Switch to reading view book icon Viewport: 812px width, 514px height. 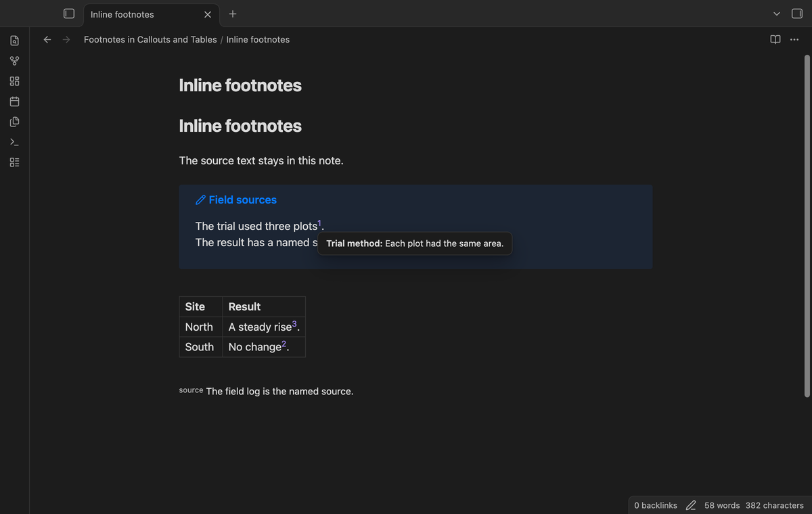(775, 39)
